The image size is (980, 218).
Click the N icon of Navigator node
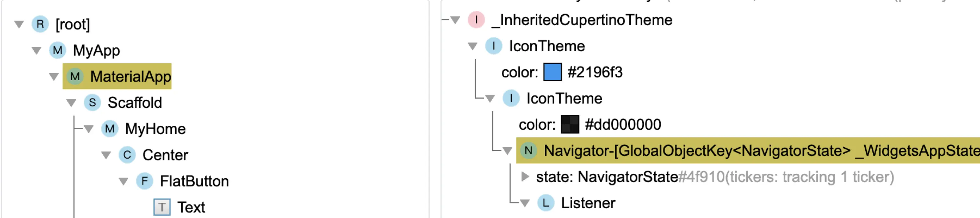[x=529, y=150]
